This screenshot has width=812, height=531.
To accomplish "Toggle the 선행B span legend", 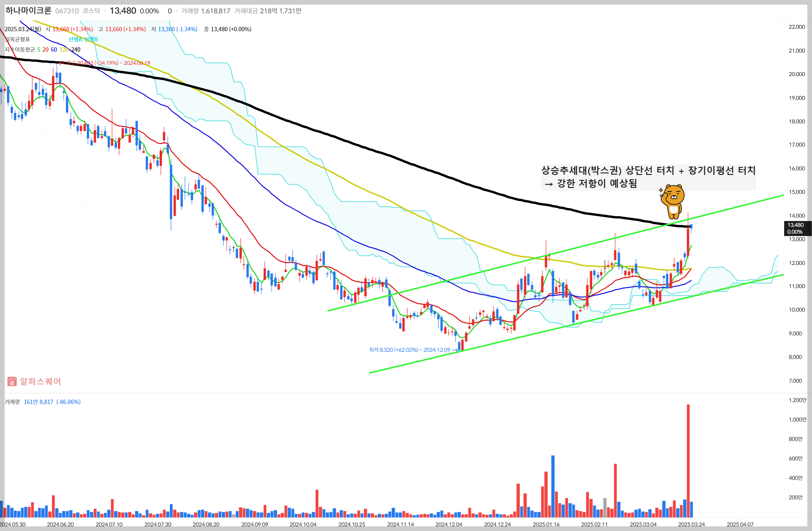I will click(91, 39).
